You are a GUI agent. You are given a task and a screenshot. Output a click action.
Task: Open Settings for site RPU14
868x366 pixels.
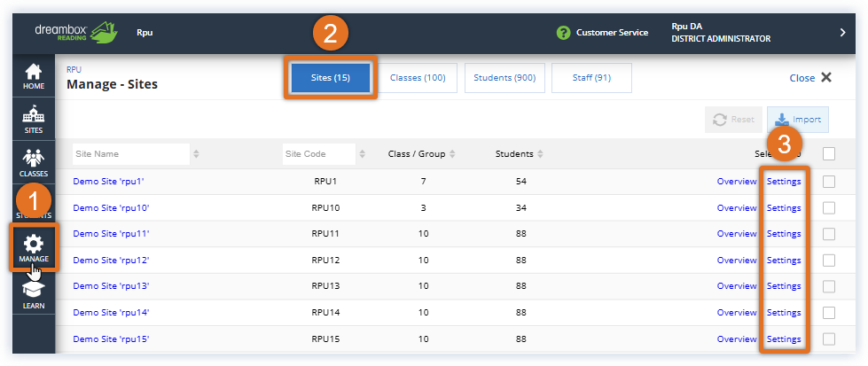[x=784, y=312]
